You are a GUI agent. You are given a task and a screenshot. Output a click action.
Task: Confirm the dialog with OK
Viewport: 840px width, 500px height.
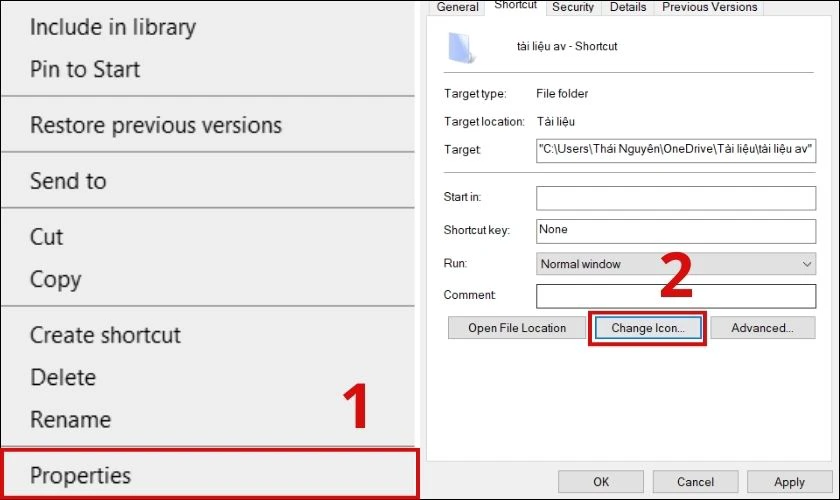(x=601, y=481)
